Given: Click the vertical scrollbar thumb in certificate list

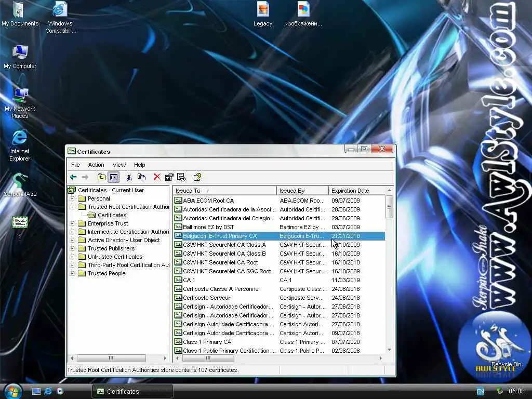Looking at the screenshot, I should (389, 207).
